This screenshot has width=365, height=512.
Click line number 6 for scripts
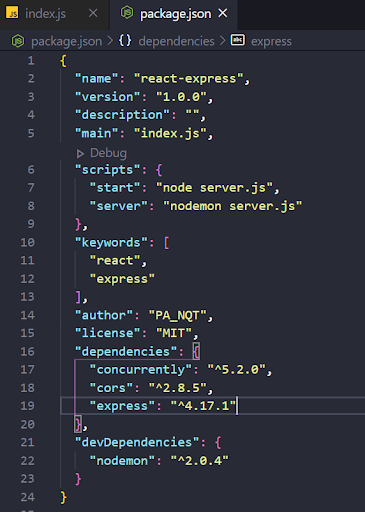click(31, 170)
